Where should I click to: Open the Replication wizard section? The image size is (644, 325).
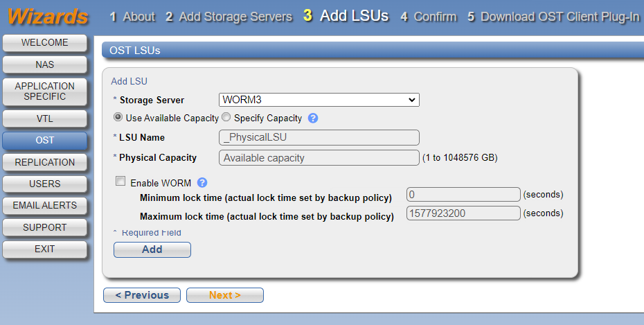[45, 162]
